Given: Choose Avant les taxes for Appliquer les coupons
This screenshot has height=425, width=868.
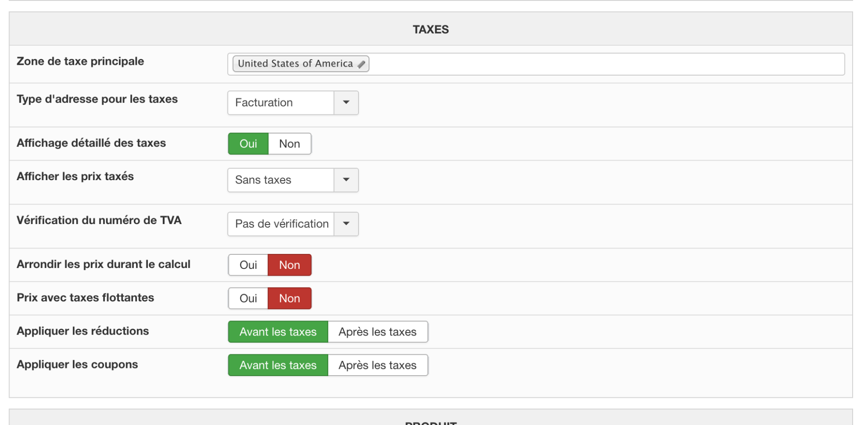Looking at the screenshot, I should coord(278,366).
